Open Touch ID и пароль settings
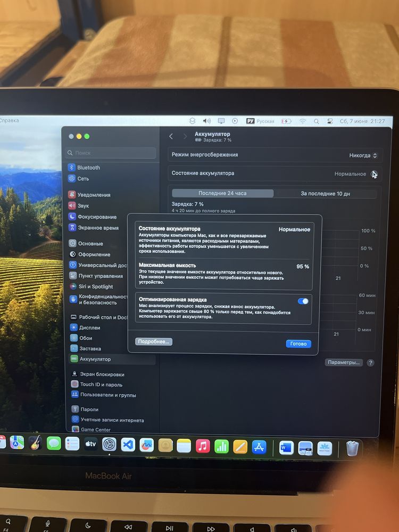 (x=97, y=385)
